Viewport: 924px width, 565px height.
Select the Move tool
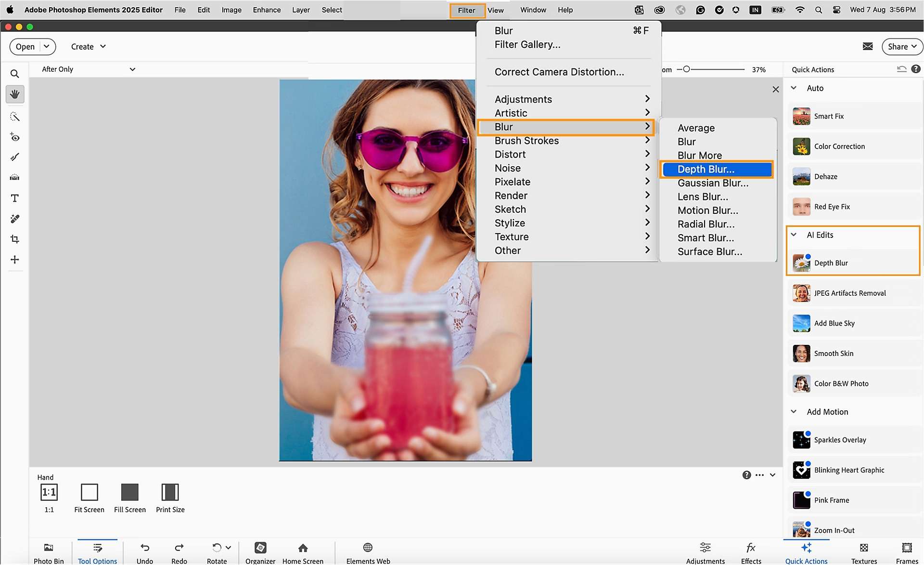click(15, 260)
